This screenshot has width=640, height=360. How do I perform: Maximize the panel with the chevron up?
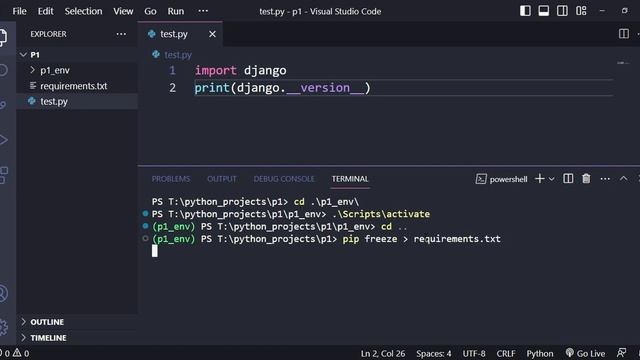coord(623,178)
